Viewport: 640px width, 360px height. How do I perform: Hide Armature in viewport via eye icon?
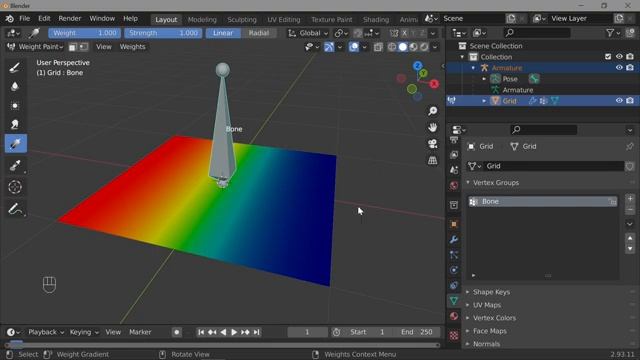tap(619, 68)
